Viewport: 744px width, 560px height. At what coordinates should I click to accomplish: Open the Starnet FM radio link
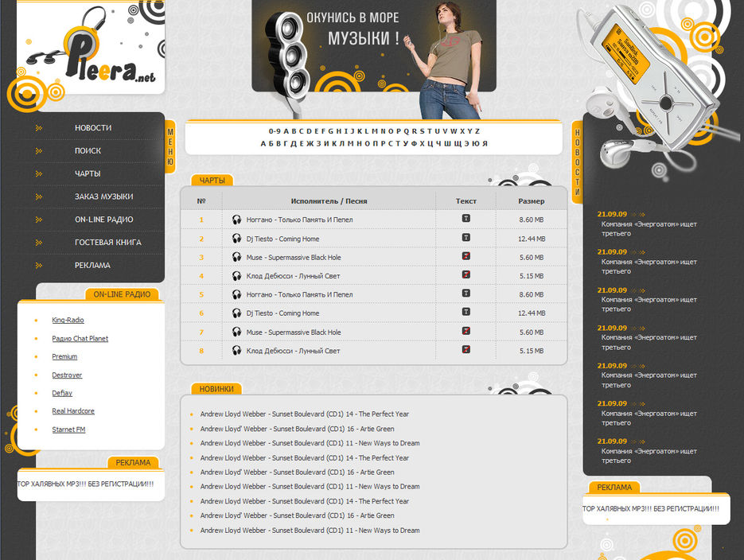point(68,430)
